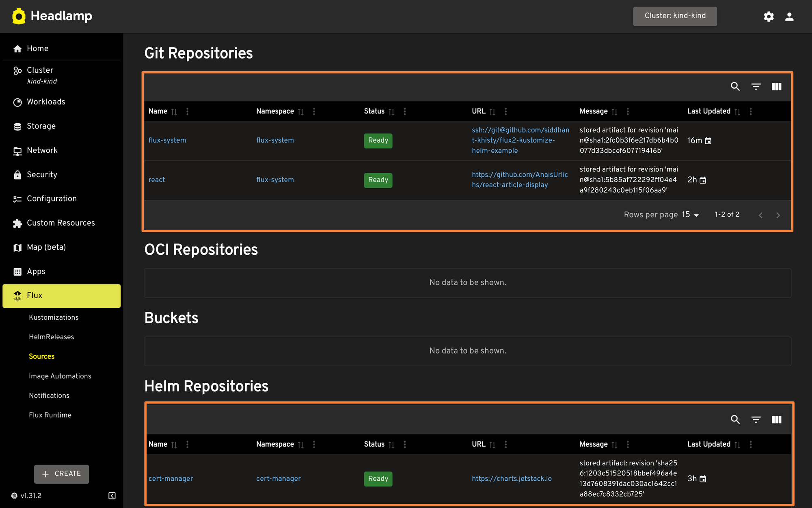
Task: Open Status column actions in Helm Repositories
Action: pyautogui.click(x=405, y=445)
